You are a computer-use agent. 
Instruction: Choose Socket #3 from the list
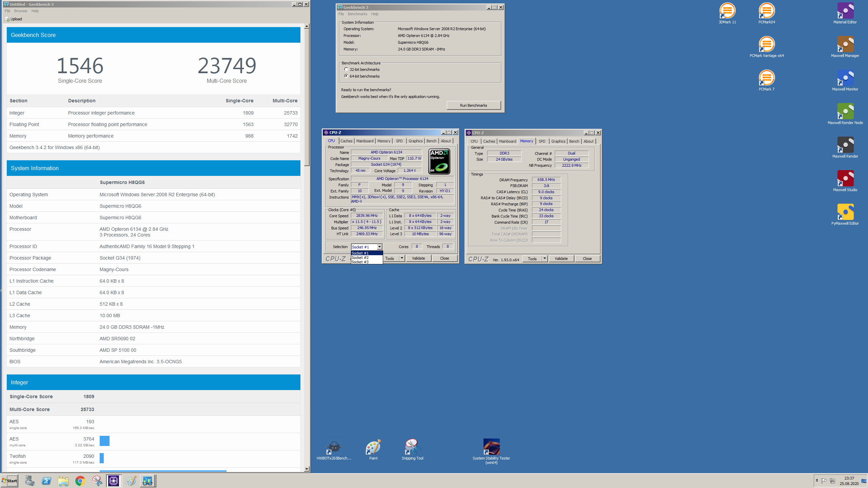[x=367, y=262]
